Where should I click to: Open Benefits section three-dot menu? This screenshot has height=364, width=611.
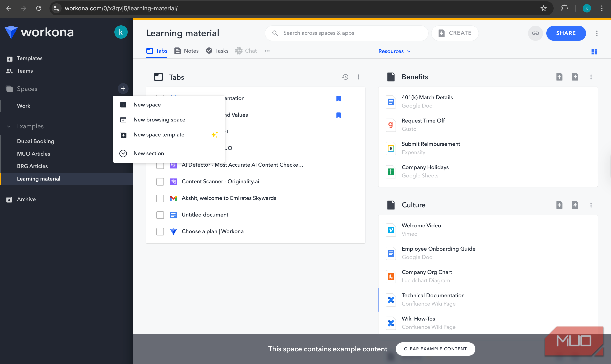[591, 77]
